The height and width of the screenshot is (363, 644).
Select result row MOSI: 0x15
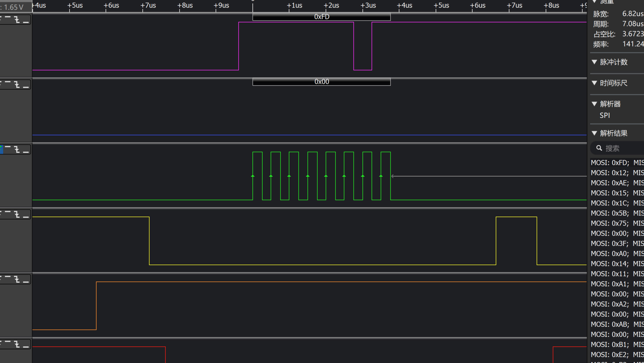(x=617, y=193)
